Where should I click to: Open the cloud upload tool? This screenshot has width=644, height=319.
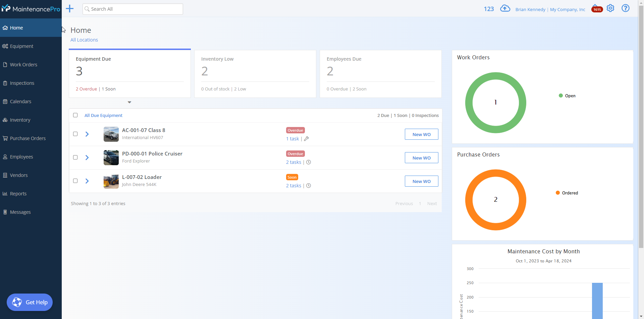pyautogui.click(x=505, y=8)
